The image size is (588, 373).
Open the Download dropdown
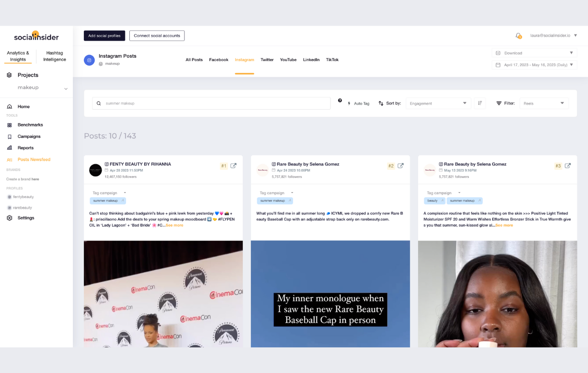click(534, 53)
